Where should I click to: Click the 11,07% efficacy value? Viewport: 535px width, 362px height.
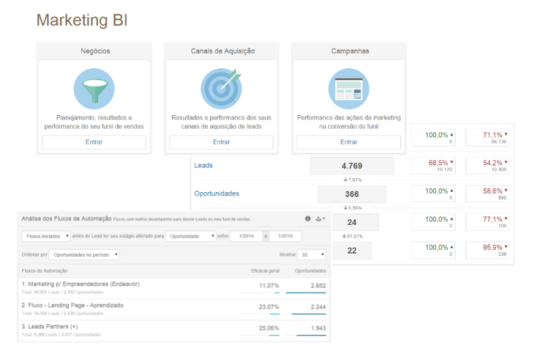pos(269,286)
